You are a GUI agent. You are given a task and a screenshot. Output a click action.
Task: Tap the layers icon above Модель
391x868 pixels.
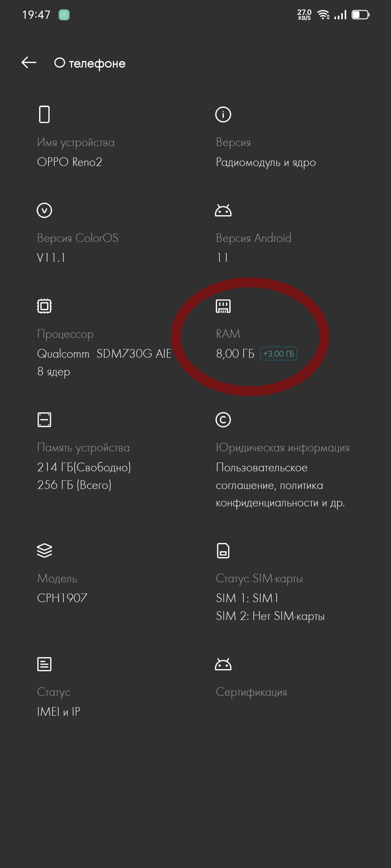[45, 550]
